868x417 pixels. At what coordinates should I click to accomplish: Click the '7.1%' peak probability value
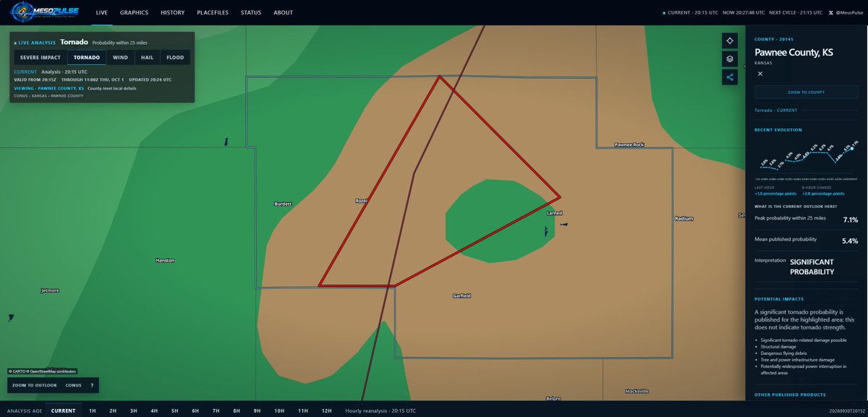click(851, 219)
